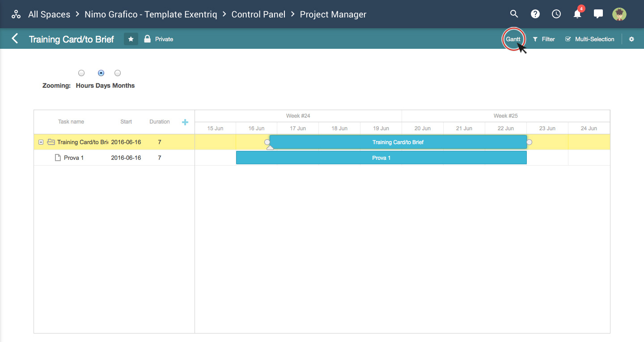Open the recent activity clock icon

coord(556,14)
